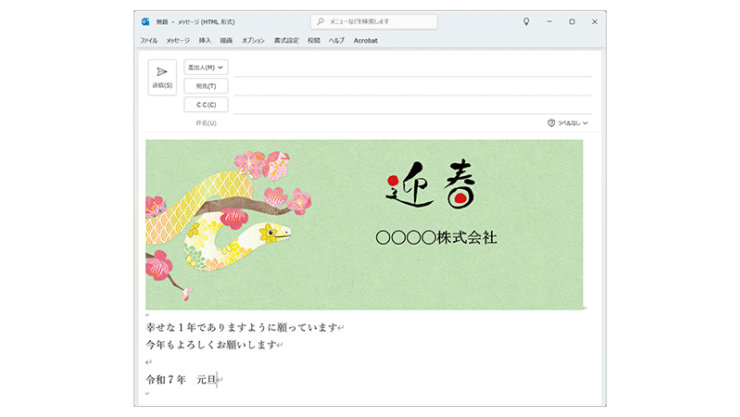This screenshot has height=417, width=740.
Task: Open the ラベルなし sensitivity dropdown
Action: [573, 123]
